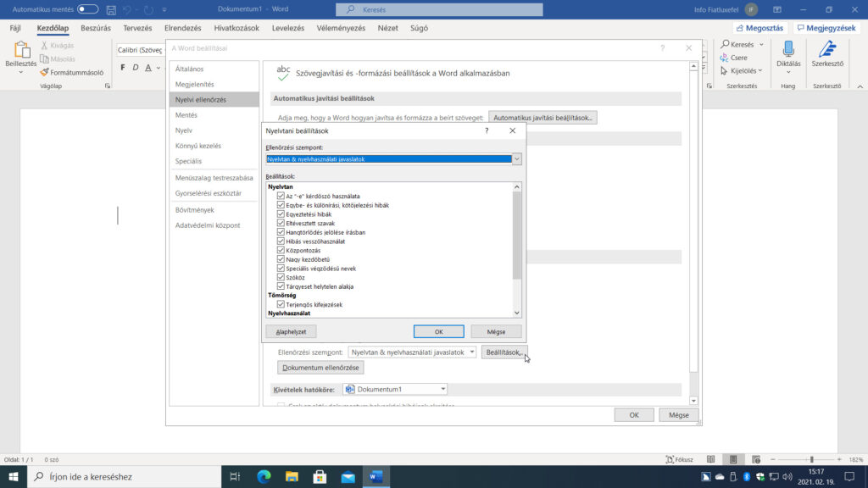
Task: Switch to Web Layout view icon
Action: pyautogui.click(x=755, y=459)
